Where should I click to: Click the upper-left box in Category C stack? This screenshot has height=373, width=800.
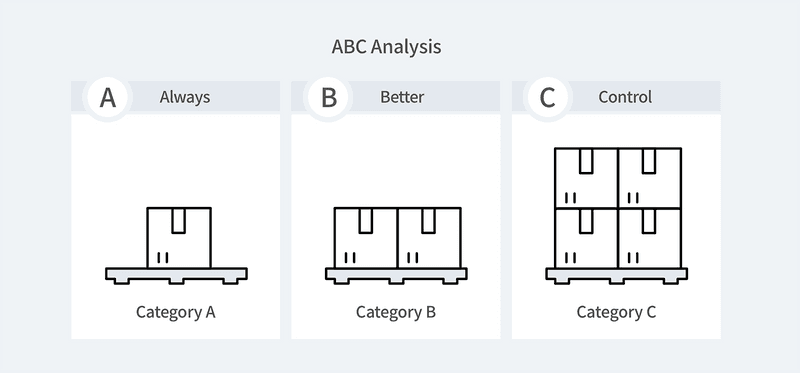pos(586,178)
